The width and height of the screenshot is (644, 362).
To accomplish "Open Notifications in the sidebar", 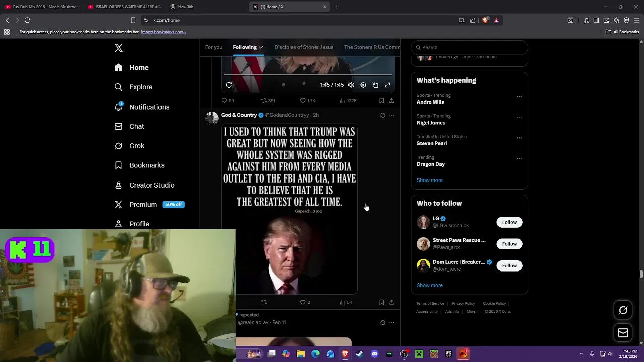I will [142, 107].
